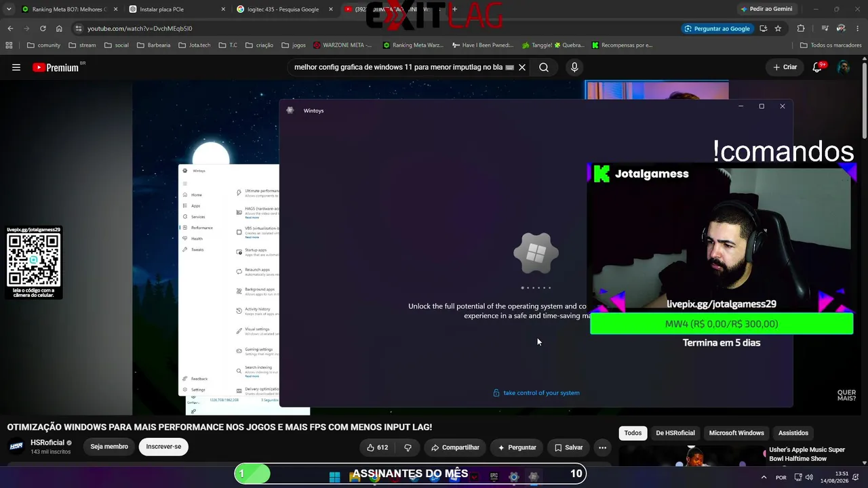Select the Microsoft Windows filter chip
The width and height of the screenshot is (868, 488).
coord(736,433)
